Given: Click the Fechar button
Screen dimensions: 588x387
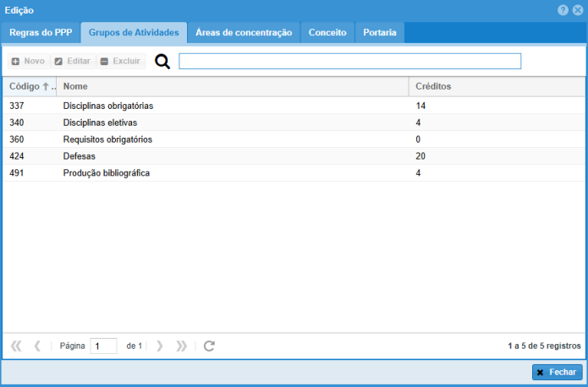Looking at the screenshot, I should click(557, 373).
